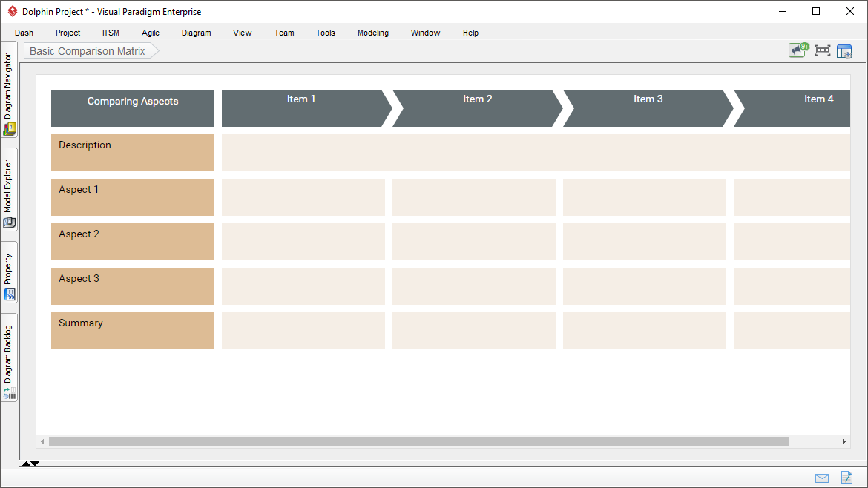Click the scroll left arrow

(42, 441)
